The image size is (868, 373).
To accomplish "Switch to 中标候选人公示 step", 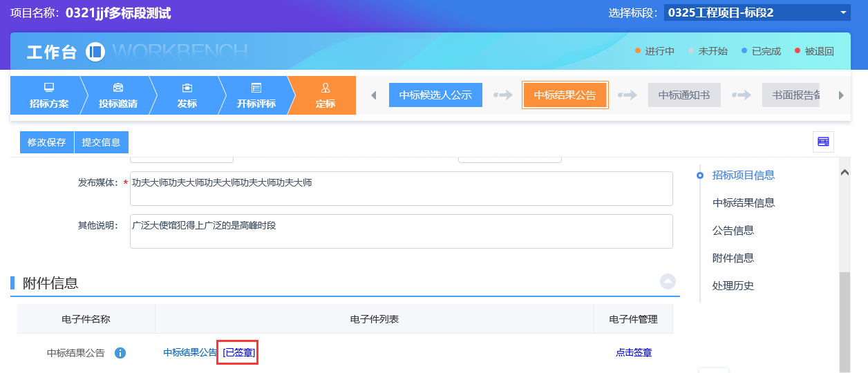I will 435,95.
